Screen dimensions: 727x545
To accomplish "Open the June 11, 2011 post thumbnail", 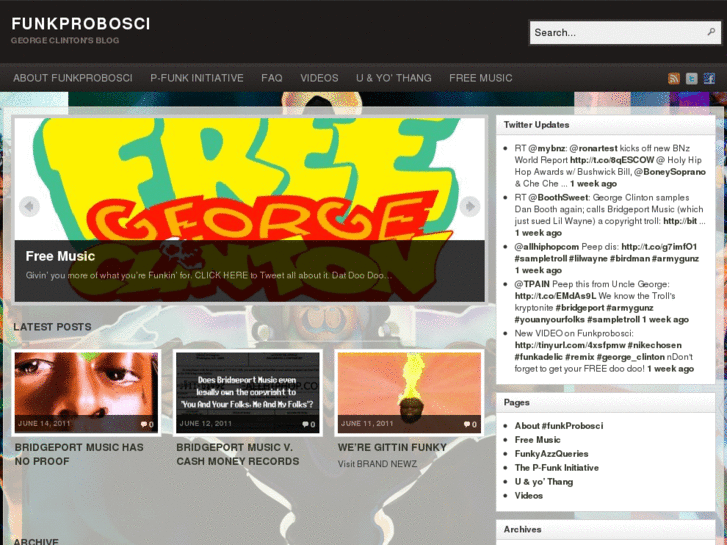I will 409,392.
